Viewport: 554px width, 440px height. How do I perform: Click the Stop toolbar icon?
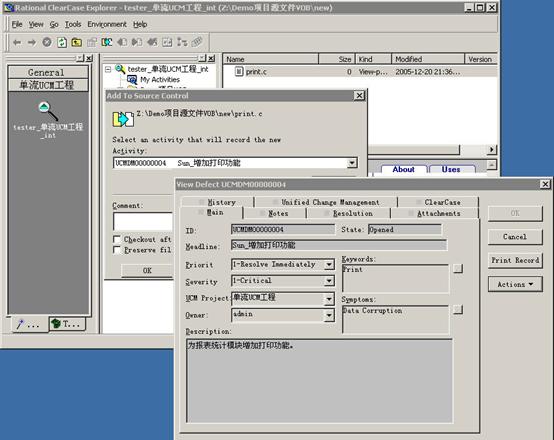[x=47, y=42]
